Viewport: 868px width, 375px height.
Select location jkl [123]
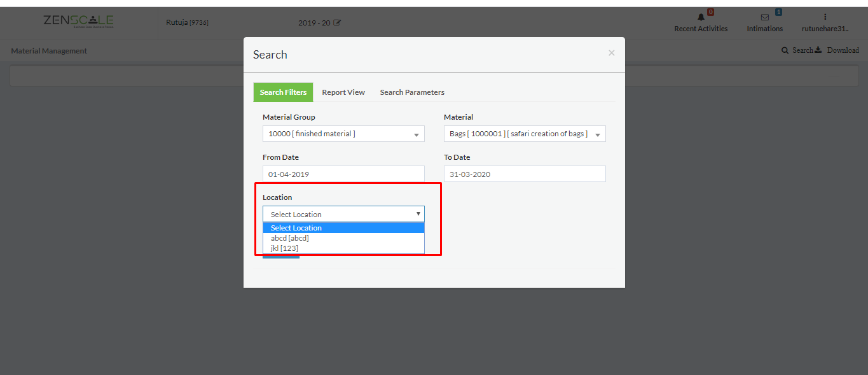tap(343, 248)
